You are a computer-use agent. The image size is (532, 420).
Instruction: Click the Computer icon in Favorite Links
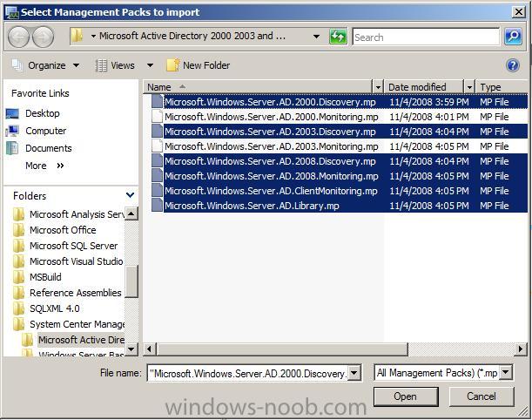12,131
